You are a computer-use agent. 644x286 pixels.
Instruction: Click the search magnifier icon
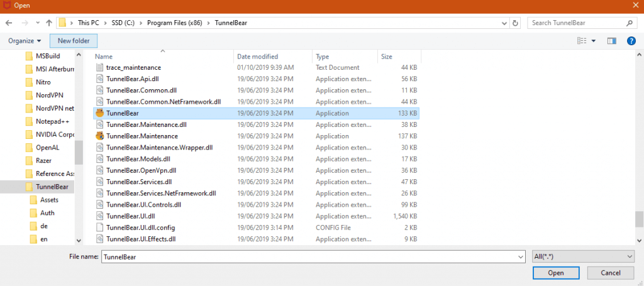point(629,23)
